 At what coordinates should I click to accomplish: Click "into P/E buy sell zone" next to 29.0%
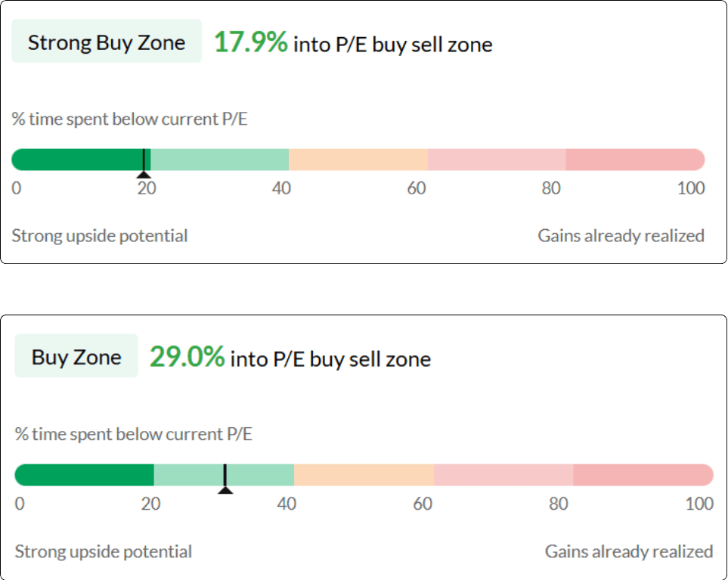tap(330, 358)
